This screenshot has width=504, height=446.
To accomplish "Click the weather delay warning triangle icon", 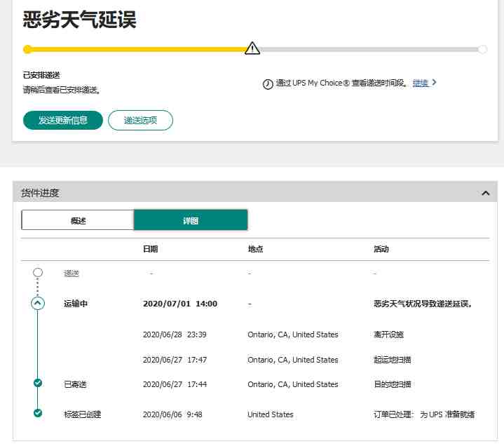I will pyautogui.click(x=252, y=48).
